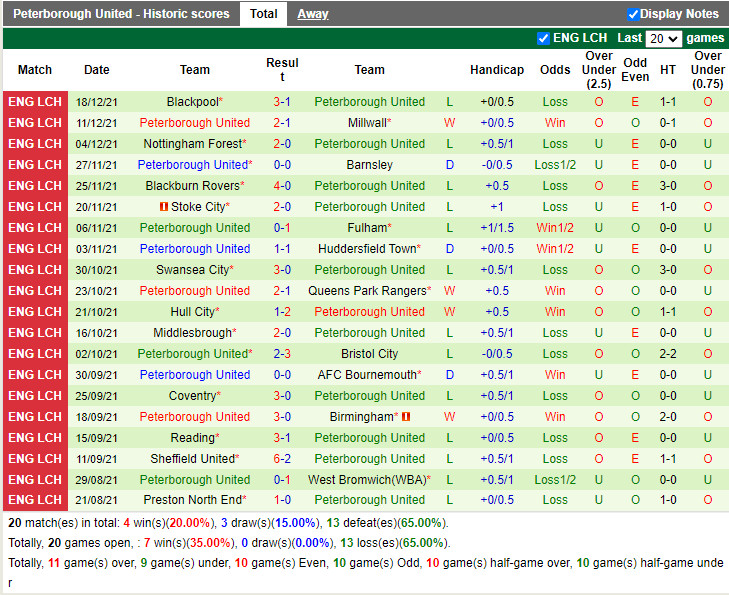Click the 6-2 result against Sheffield United
Viewport: 729px width, 595px height.
(282, 459)
